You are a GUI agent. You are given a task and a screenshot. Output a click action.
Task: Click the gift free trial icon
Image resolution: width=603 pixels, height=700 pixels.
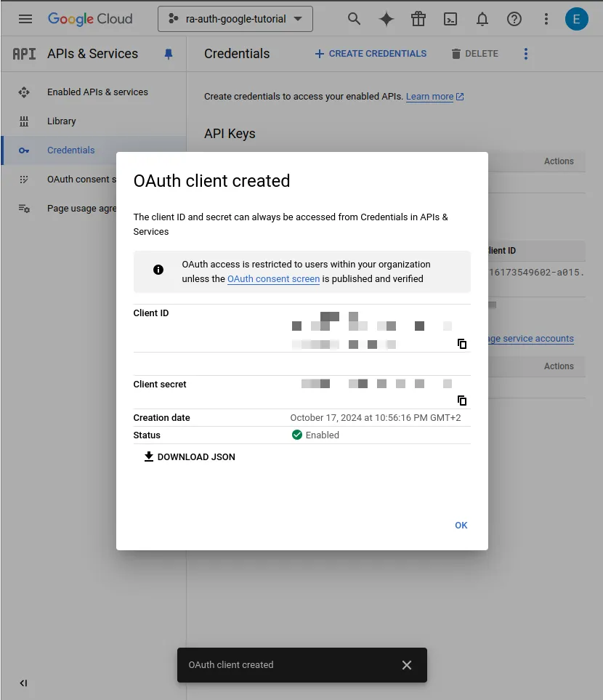click(x=418, y=19)
